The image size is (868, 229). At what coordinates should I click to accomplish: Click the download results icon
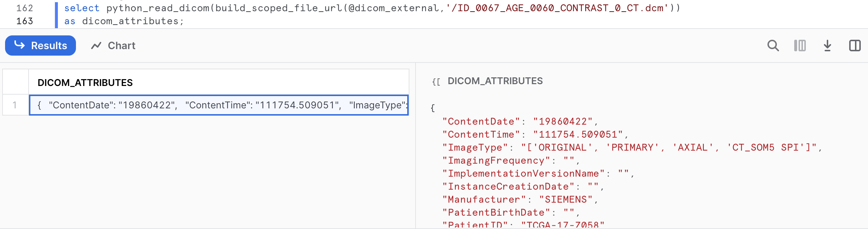pos(827,46)
